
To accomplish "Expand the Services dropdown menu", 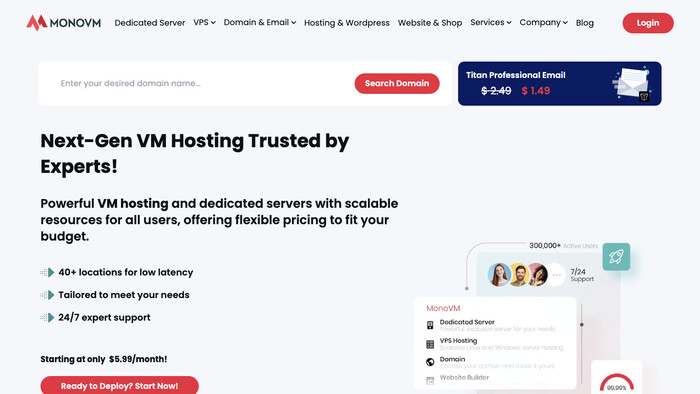I will click(491, 22).
